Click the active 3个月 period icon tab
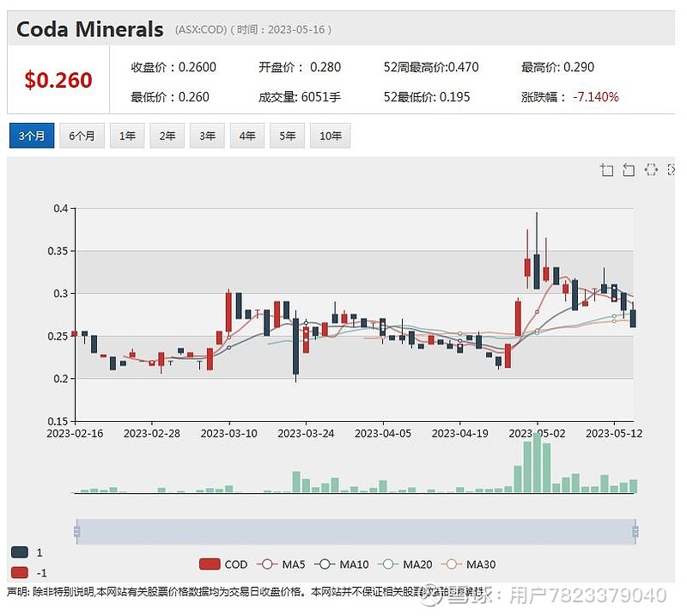This screenshot has width=687, height=616. pos(32,136)
